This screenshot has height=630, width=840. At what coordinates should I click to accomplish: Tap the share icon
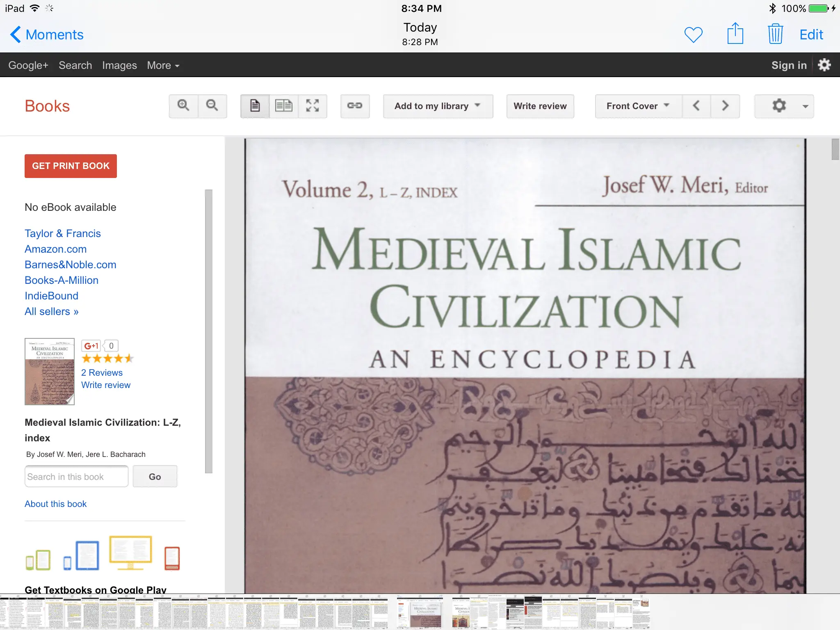click(x=735, y=34)
